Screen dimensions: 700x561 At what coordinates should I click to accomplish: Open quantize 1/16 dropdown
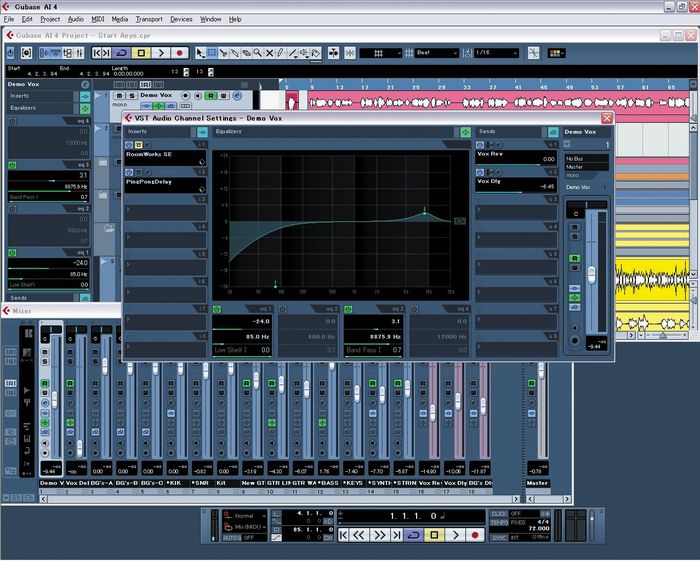click(x=496, y=53)
